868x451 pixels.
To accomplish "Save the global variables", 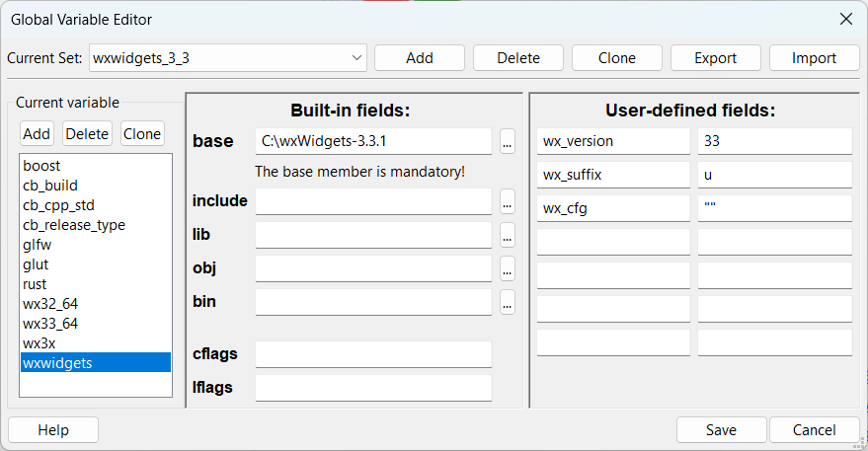I will click(721, 430).
